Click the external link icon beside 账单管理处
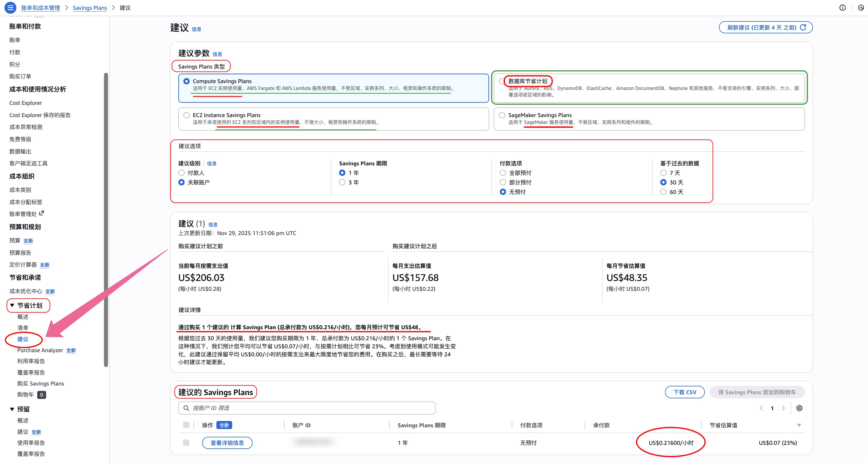 pos(42,213)
